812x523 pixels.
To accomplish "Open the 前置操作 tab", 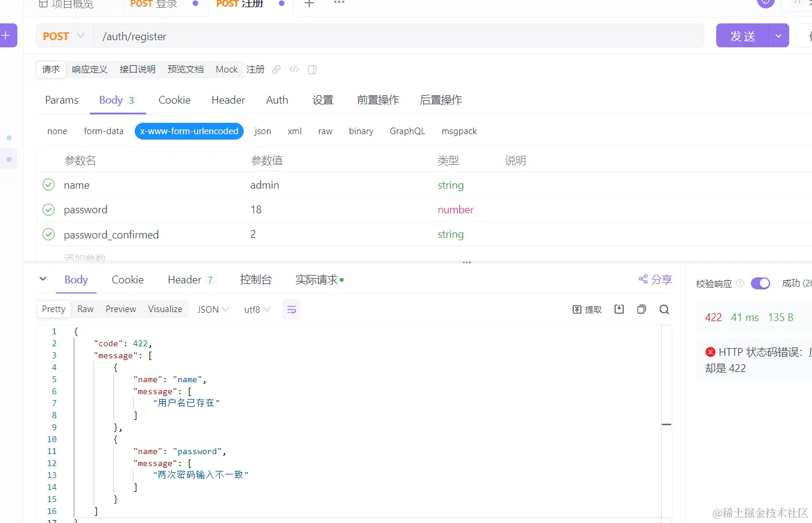I will click(x=378, y=100).
